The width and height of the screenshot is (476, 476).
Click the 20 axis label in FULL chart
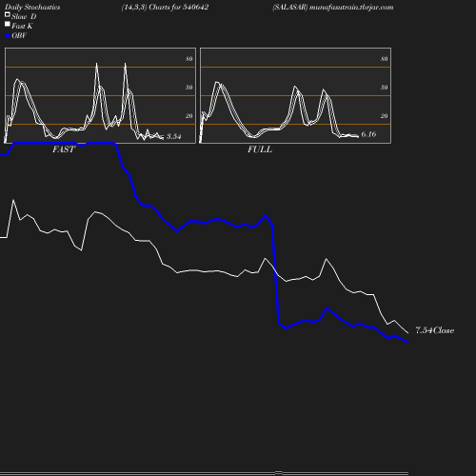click(384, 116)
